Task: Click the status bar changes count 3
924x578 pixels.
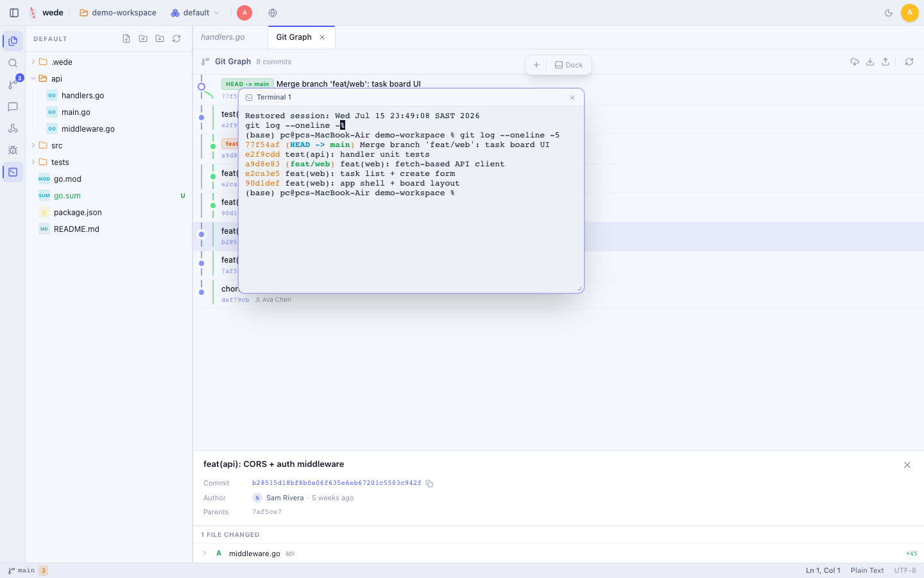Action: (x=44, y=570)
